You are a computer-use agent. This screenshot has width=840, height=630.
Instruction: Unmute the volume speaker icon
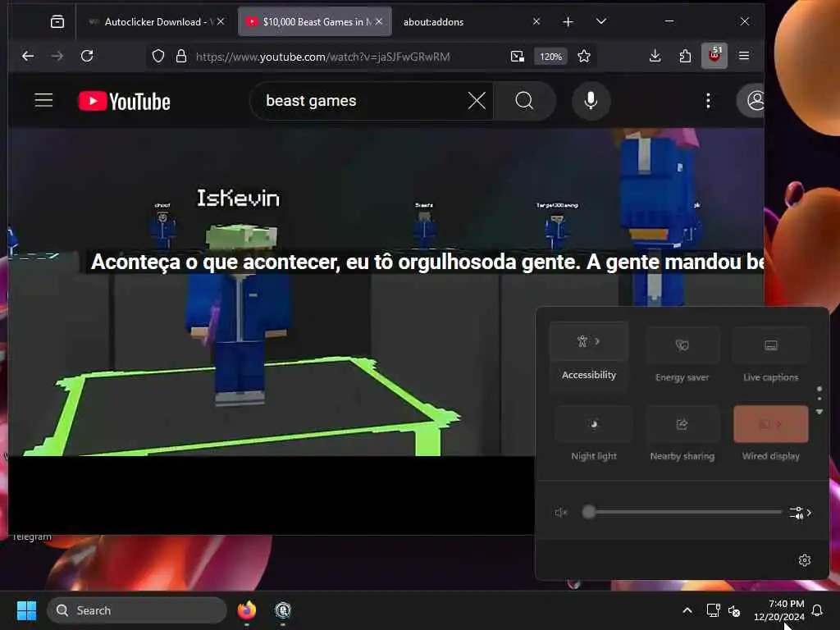click(560, 513)
